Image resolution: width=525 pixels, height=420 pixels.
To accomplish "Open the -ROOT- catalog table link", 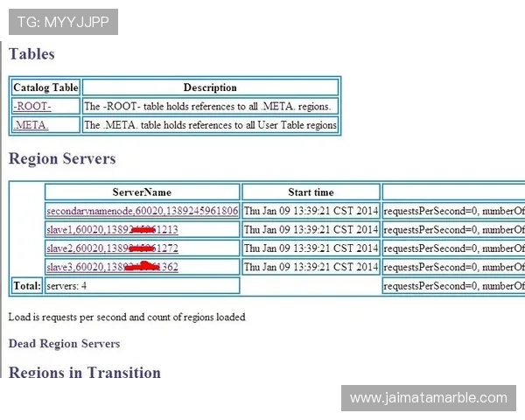I will [32, 107].
